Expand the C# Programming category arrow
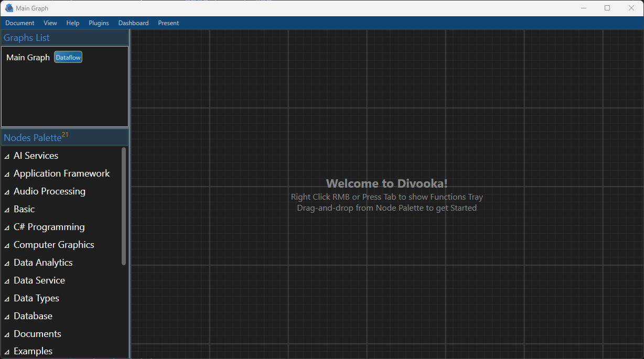The image size is (644, 359). point(7,228)
